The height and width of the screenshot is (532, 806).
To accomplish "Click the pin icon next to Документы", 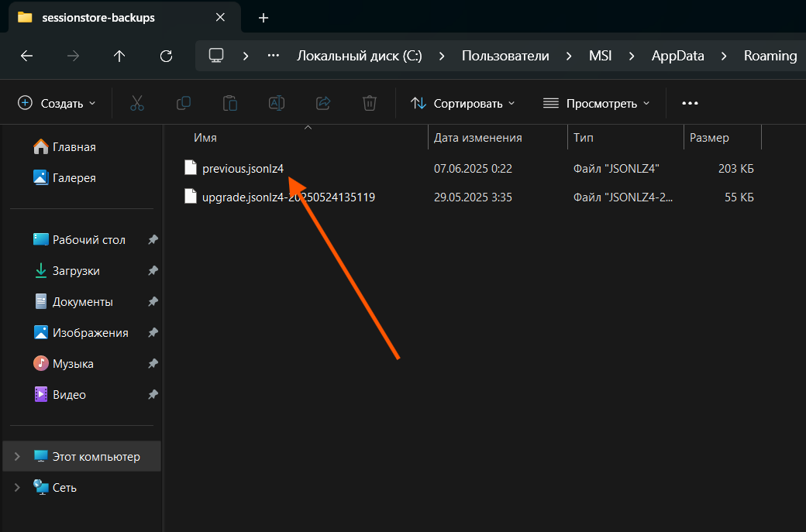I will (x=153, y=302).
